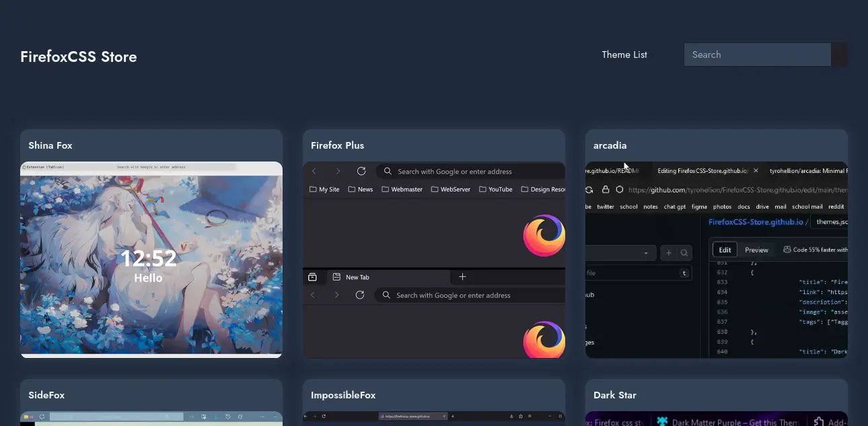The image size is (868, 426).
Task: Click the FirefoxCSS Store site title
Action: coord(79,57)
